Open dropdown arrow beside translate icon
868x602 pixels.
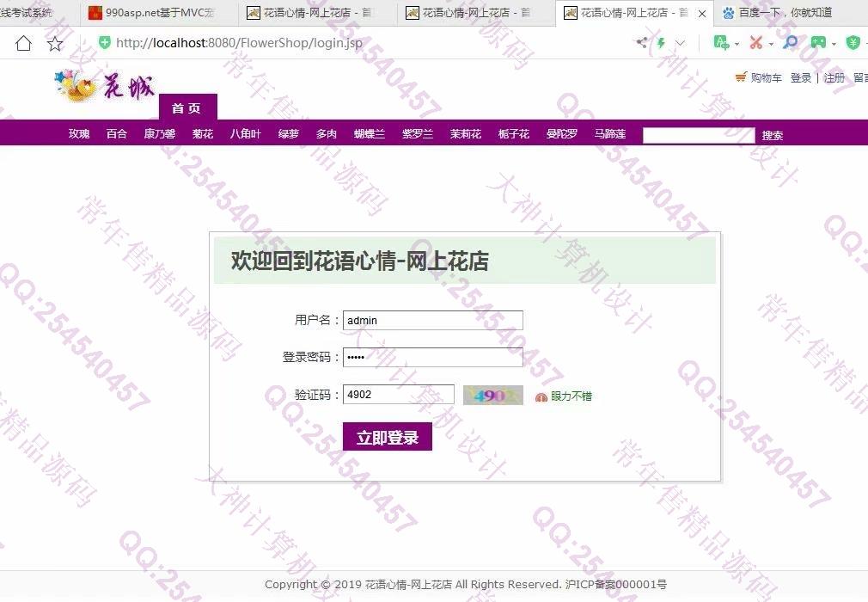click(x=737, y=44)
